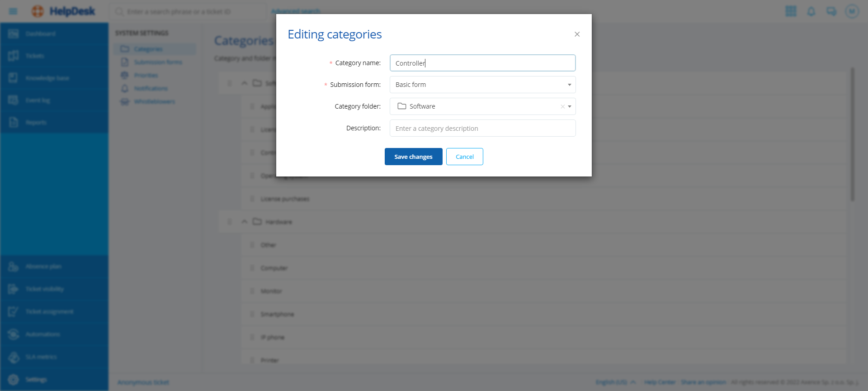The image size is (868, 391).
Task: Open the notifications bell in the header
Action: (x=811, y=11)
